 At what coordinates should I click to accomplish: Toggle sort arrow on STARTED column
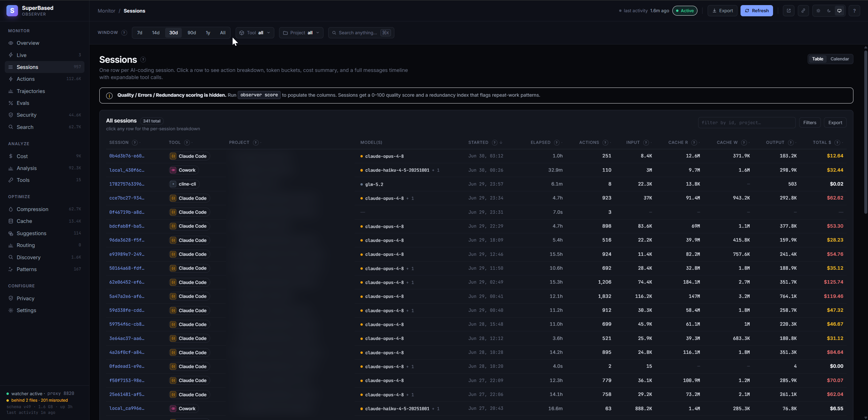click(501, 142)
